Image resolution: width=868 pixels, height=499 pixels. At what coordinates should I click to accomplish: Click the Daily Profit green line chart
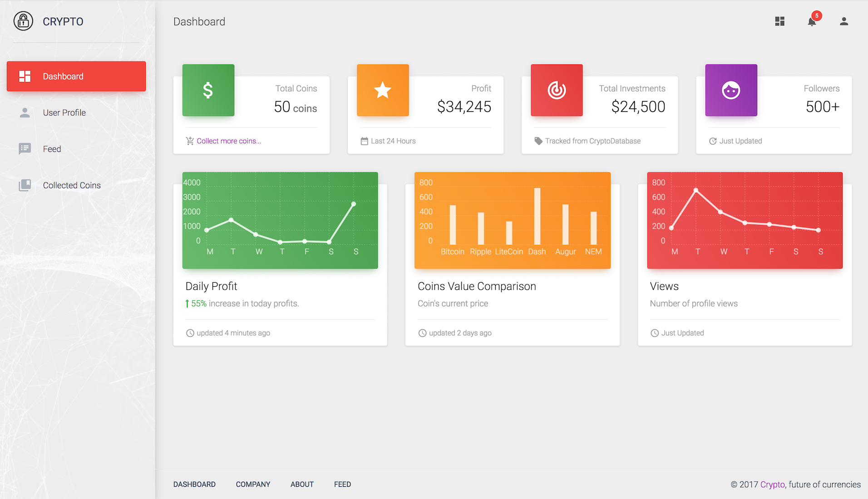(280, 220)
